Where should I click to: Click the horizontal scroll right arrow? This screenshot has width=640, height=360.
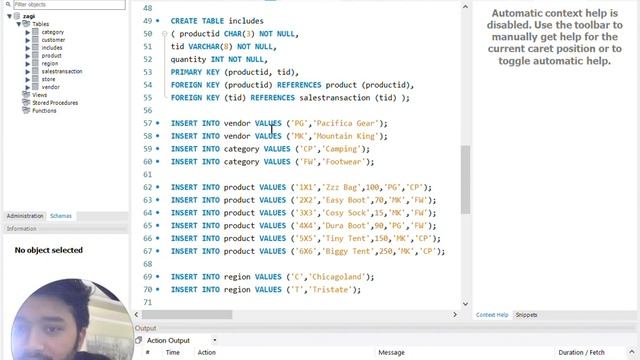455,315
